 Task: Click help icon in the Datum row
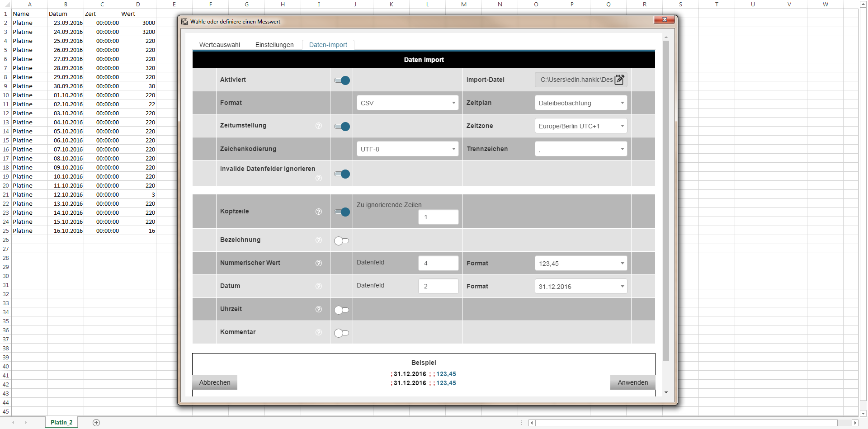(319, 286)
